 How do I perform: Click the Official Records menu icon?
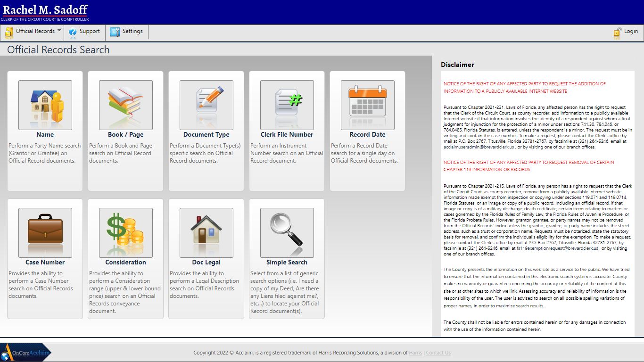[9, 32]
